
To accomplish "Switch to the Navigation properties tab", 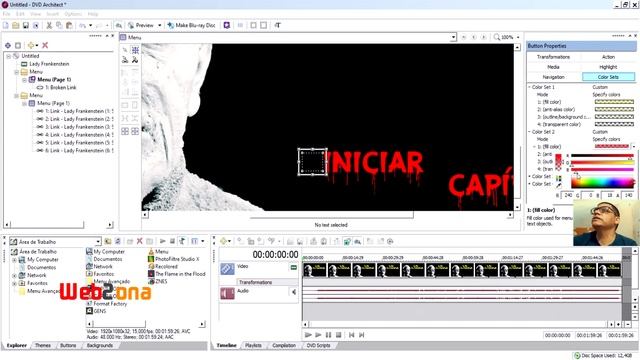I will point(553,77).
